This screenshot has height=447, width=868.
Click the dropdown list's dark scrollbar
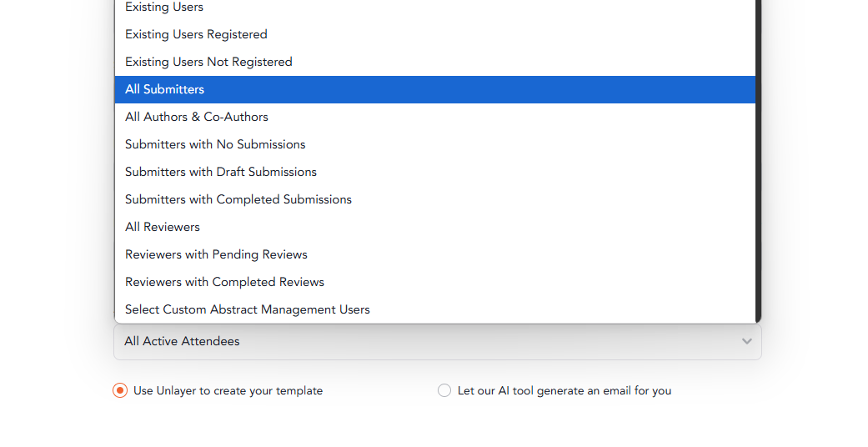[x=759, y=161]
